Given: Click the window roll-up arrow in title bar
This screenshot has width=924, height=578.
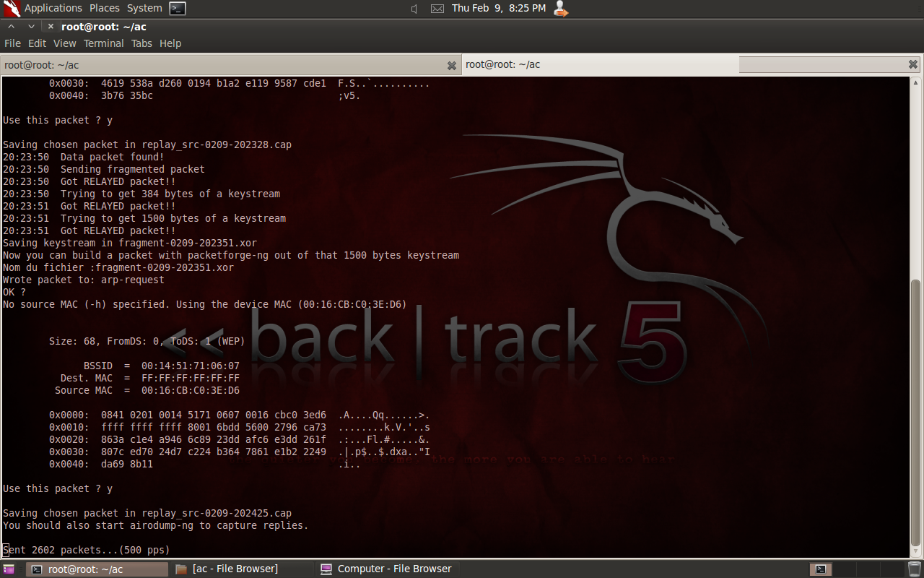Looking at the screenshot, I should 12,27.
